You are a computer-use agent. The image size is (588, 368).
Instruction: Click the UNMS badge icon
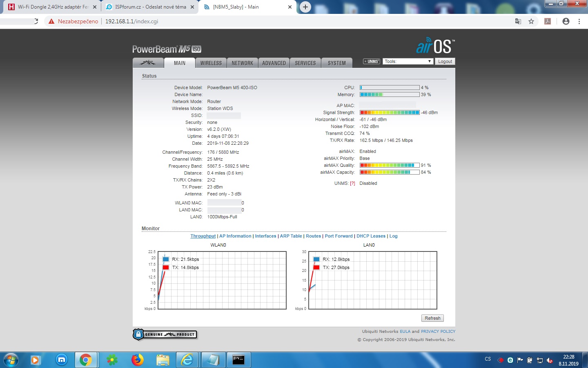coord(372,61)
